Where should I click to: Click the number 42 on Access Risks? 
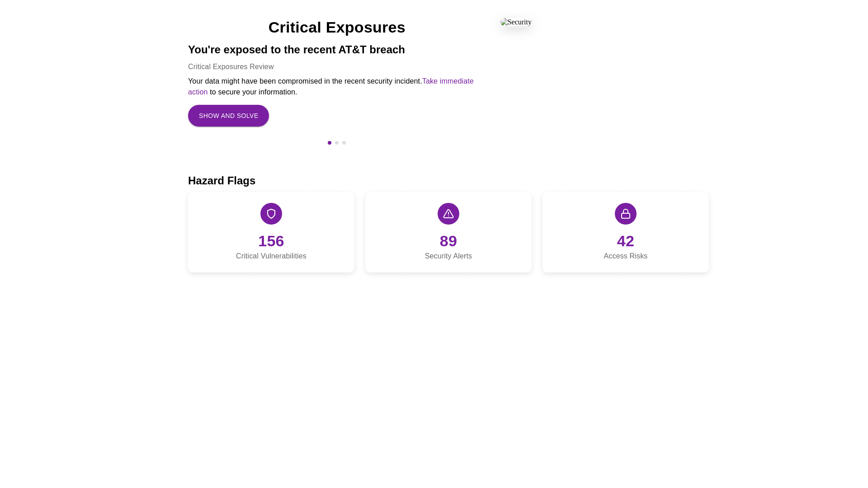(625, 241)
